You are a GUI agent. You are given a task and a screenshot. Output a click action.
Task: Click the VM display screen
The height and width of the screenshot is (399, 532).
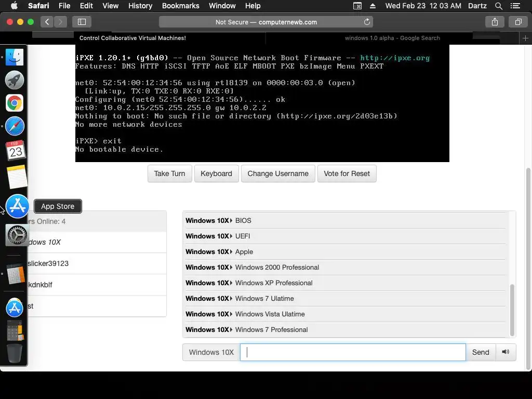[x=262, y=103]
